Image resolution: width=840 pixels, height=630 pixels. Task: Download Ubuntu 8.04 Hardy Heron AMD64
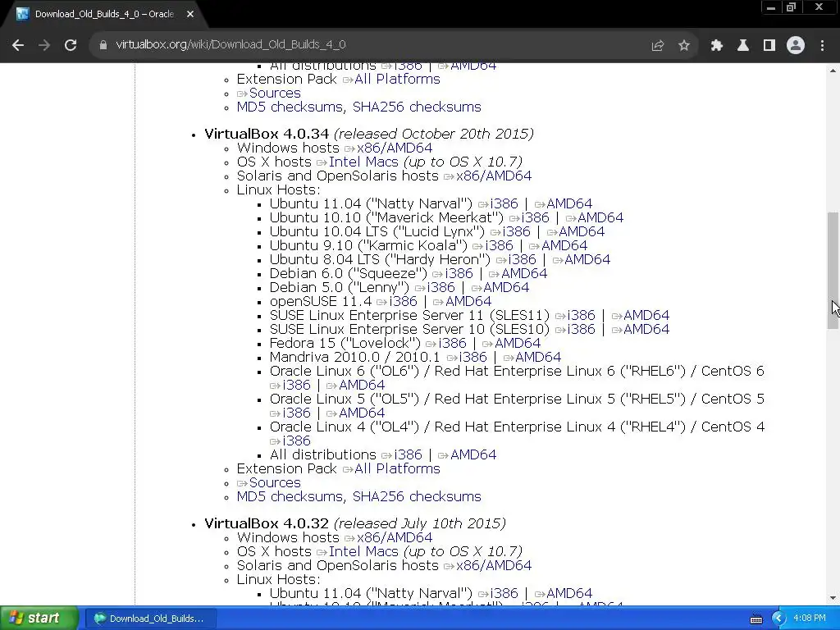click(x=587, y=259)
